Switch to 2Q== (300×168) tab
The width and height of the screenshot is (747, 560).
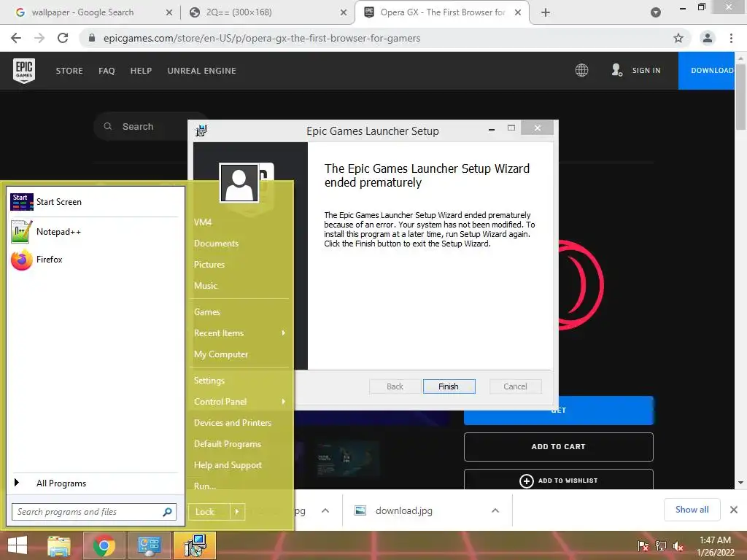click(x=239, y=12)
